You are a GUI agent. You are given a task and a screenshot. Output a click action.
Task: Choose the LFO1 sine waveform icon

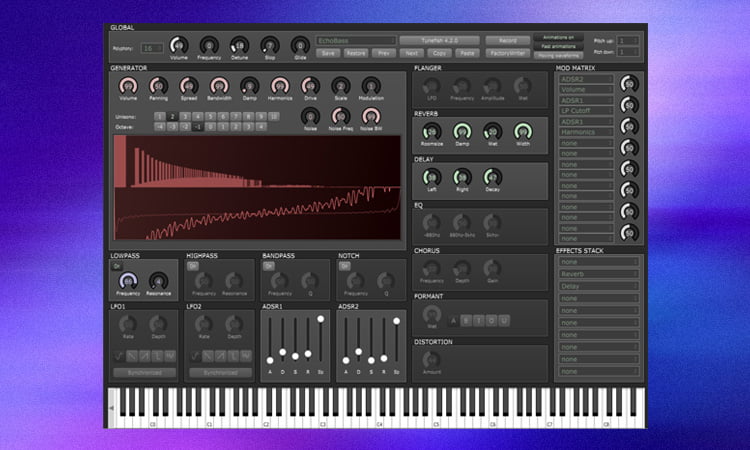[118, 355]
